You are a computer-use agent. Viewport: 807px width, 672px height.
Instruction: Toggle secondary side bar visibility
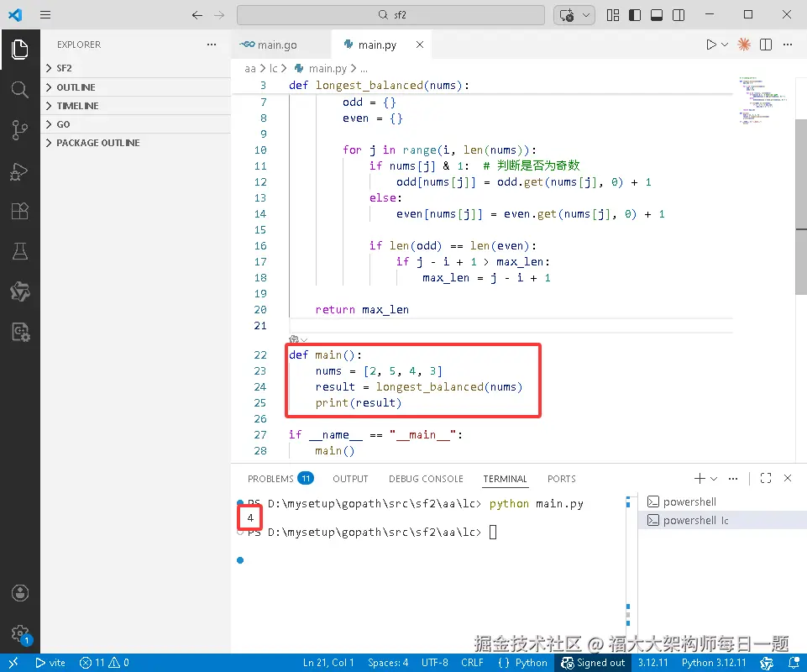(x=679, y=15)
